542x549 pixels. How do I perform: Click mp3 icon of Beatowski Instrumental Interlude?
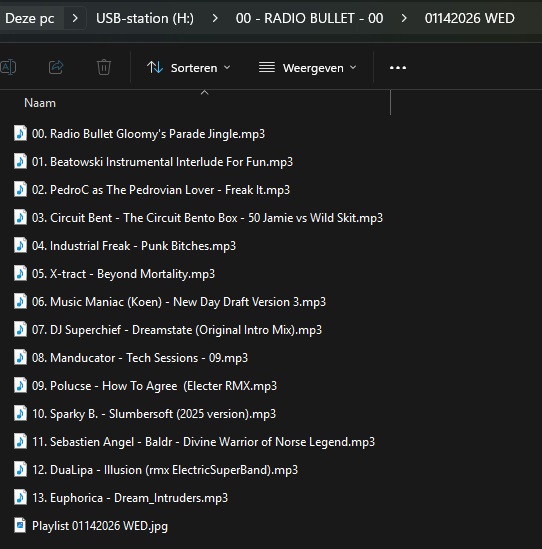coord(20,161)
